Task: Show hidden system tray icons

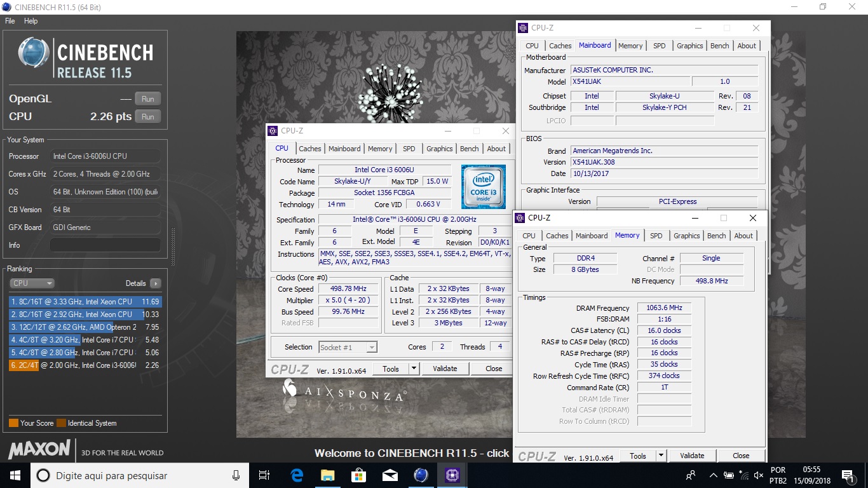Action: click(x=713, y=475)
